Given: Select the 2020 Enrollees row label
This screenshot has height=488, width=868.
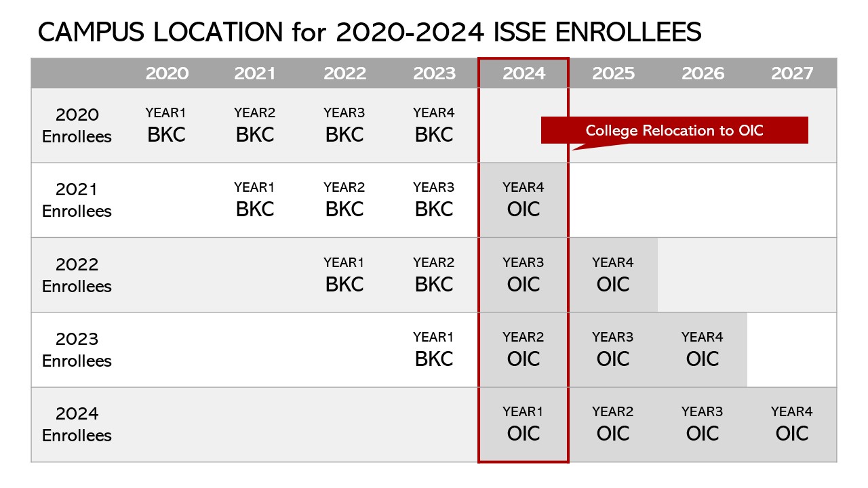Looking at the screenshot, I should point(77,125).
